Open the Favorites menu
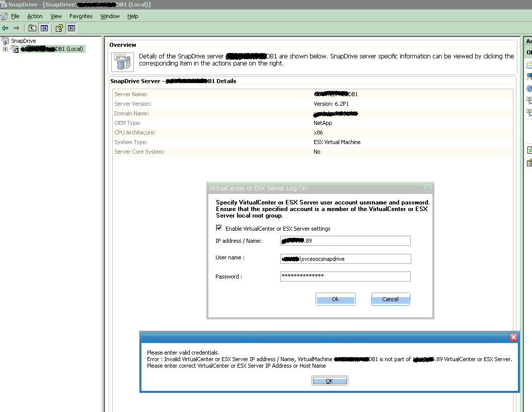532x412 pixels. click(81, 16)
